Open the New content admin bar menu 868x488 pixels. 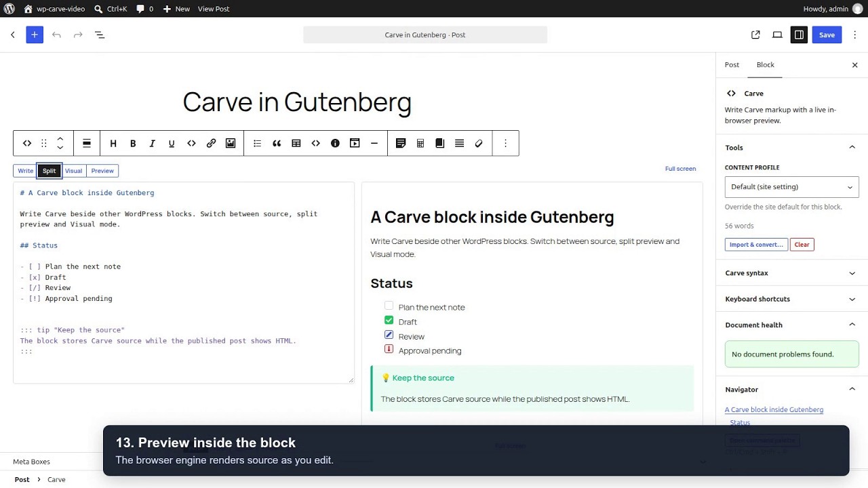176,9
